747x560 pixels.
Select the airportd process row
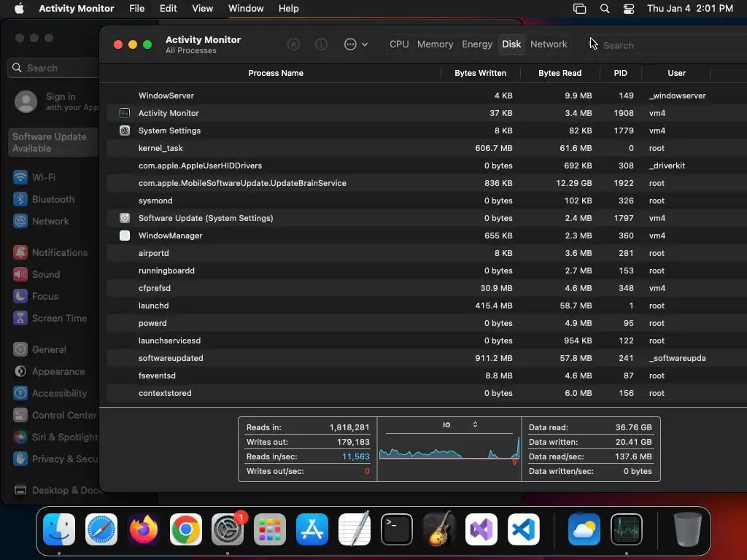coord(427,253)
